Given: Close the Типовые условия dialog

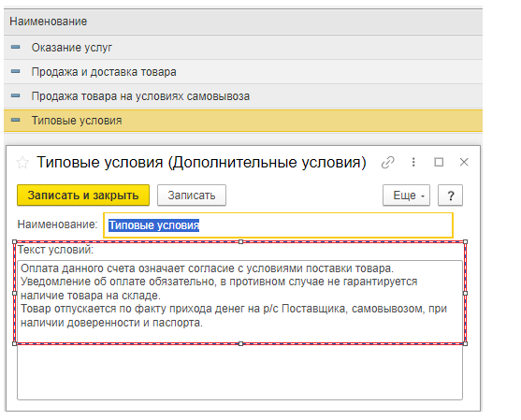Looking at the screenshot, I should tap(464, 162).
